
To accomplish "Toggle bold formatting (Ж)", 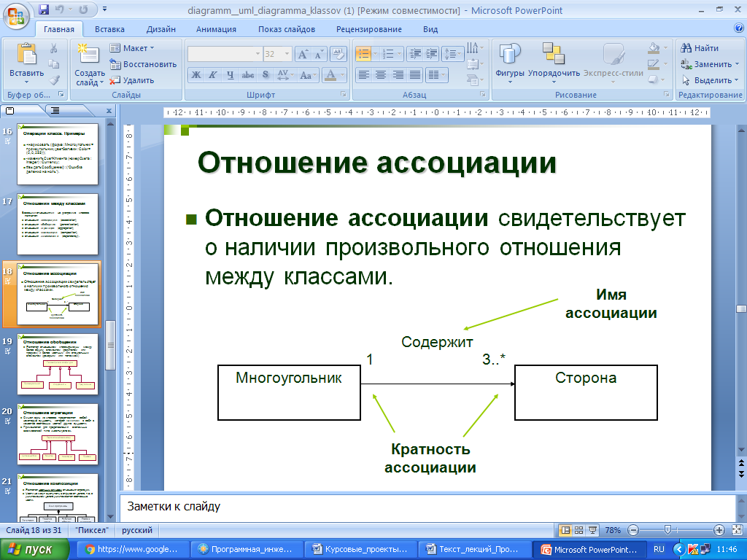I will click(196, 75).
